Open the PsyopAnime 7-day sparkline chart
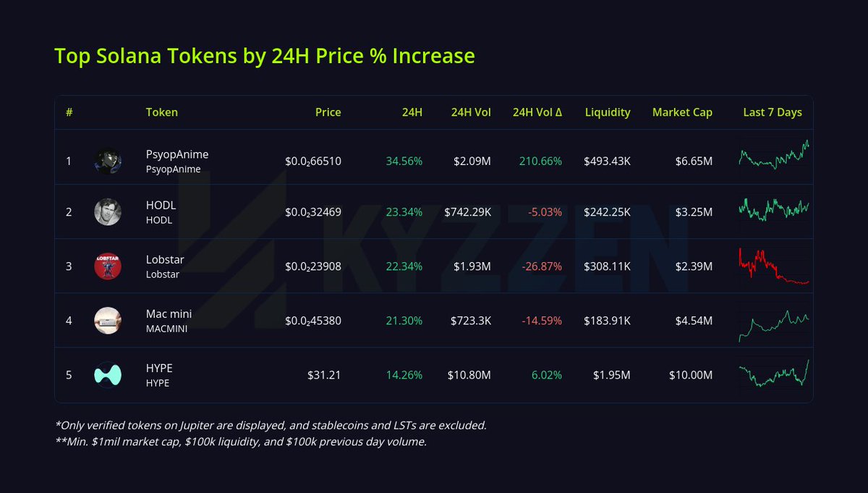Screen dimensions: 868x493 click(773, 156)
